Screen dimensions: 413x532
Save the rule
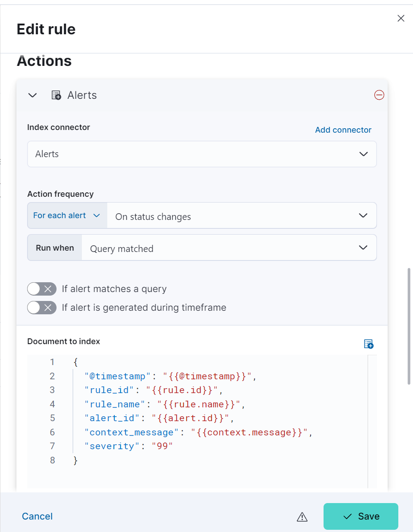tap(361, 516)
